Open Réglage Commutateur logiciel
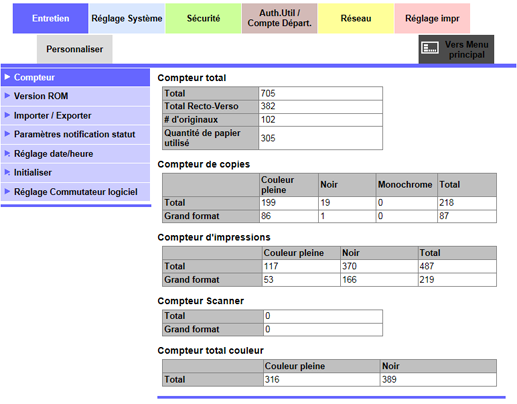 [75, 192]
